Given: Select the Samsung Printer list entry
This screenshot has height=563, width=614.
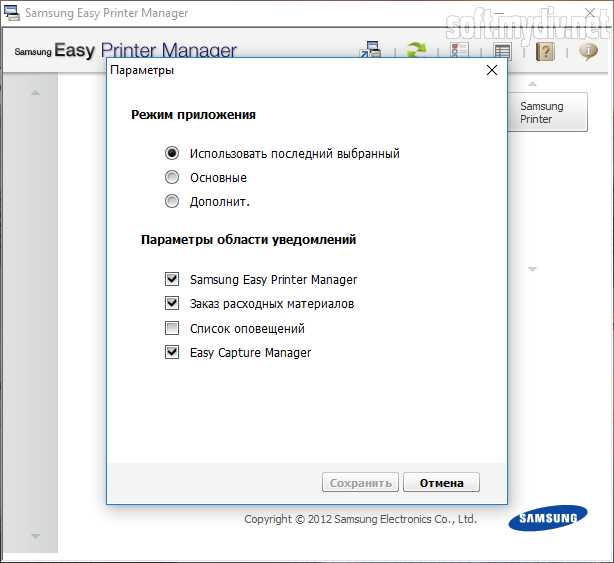Looking at the screenshot, I should pos(548,112).
